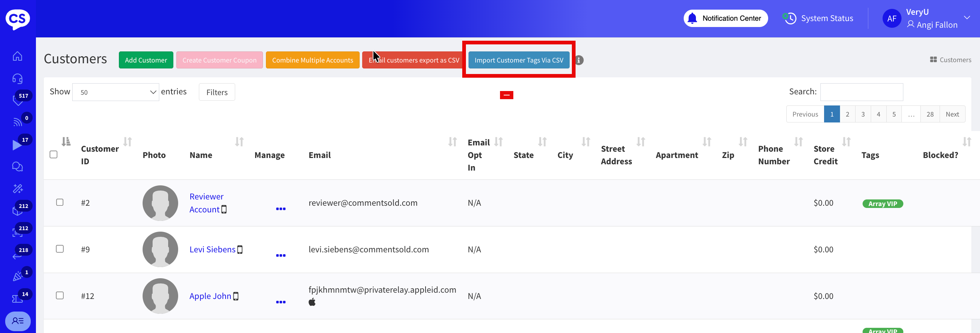
Task: Click into the Search input field
Action: 861,92
